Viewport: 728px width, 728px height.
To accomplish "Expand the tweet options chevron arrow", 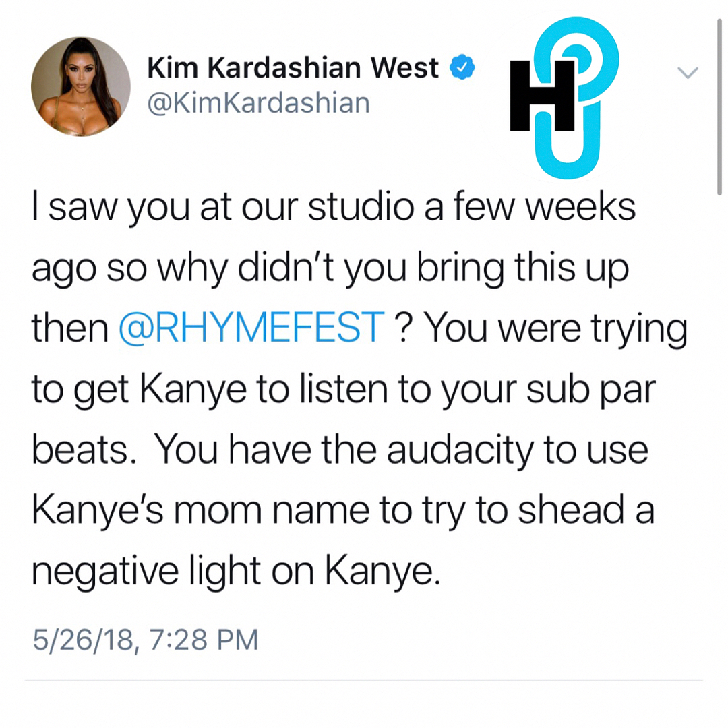I will coord(688,72).
